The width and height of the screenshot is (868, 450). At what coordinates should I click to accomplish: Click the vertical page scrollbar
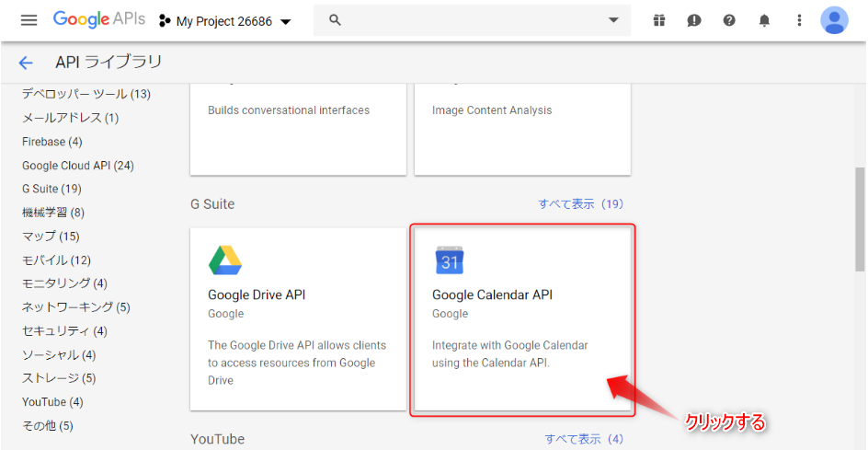[862, 217]
